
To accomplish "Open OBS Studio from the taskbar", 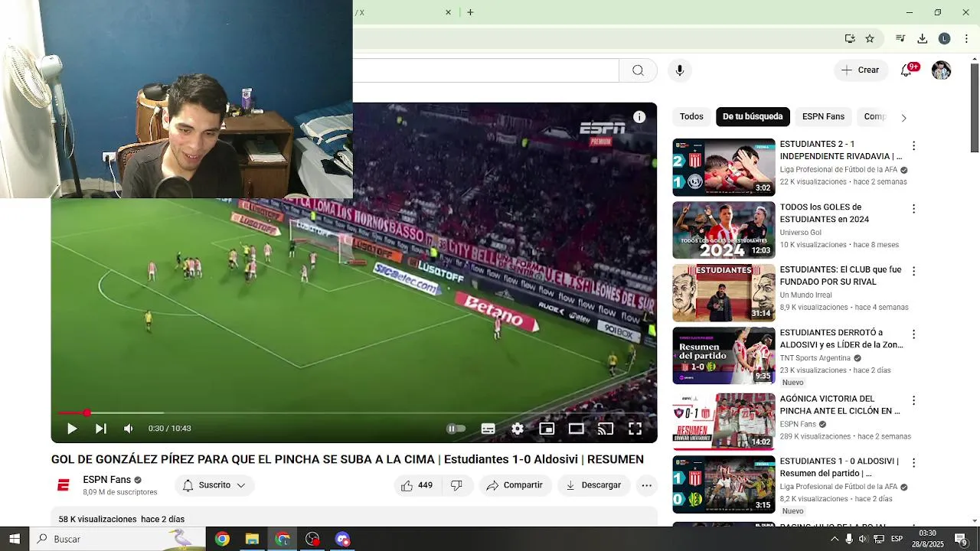I will [x=312, y=539].
